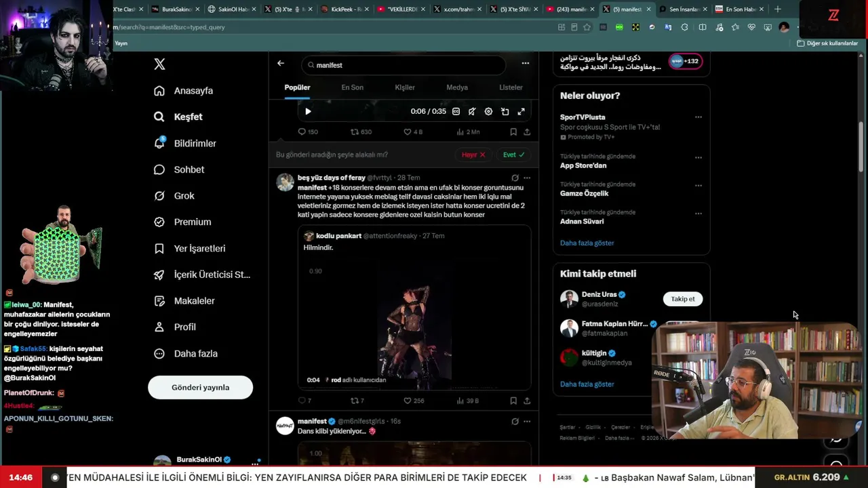
Task: Bookmark the post with 39 B views
Action: click(x=513, y=401)
